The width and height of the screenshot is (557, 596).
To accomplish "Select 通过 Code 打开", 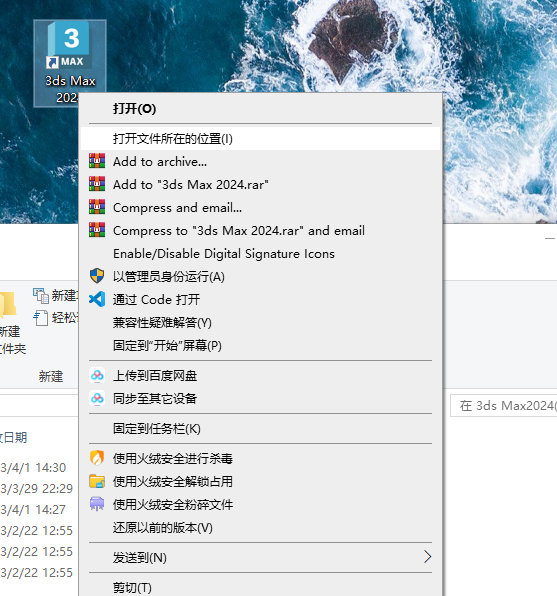I will [x=260, y=300].
